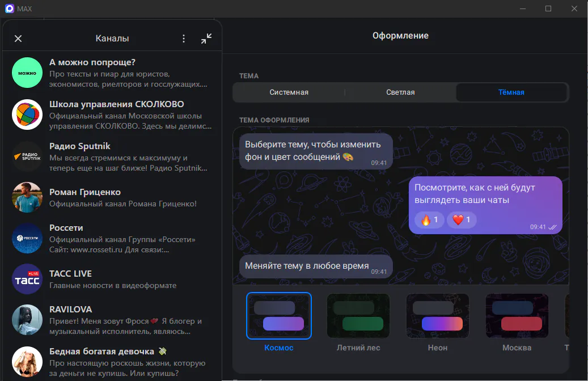Switch theme to Системная

coord(289,92)
